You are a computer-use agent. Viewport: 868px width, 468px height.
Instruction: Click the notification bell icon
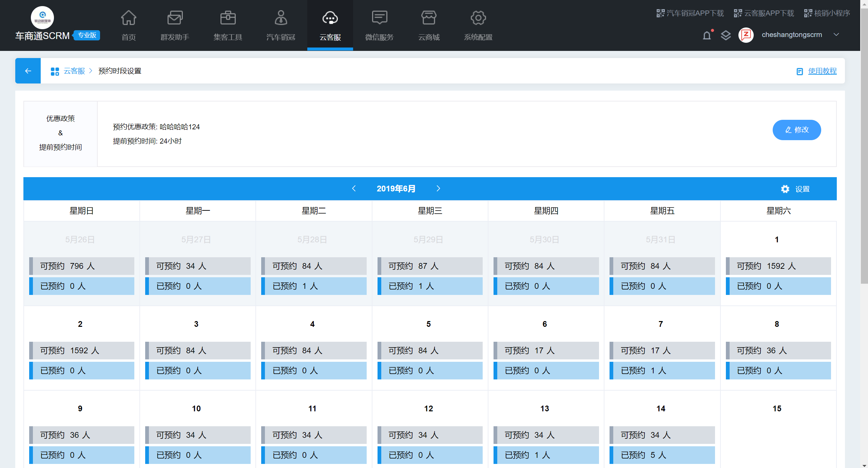[707, 35]
